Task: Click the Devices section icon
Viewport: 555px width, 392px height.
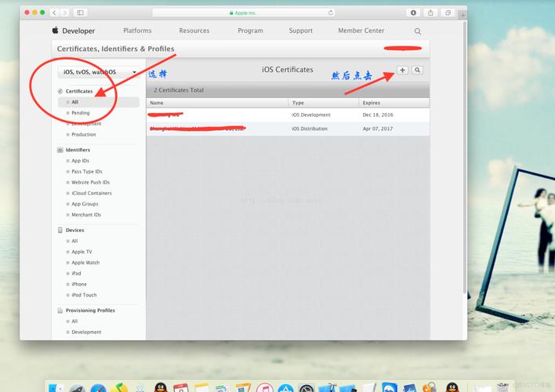Action: [60, 230]
